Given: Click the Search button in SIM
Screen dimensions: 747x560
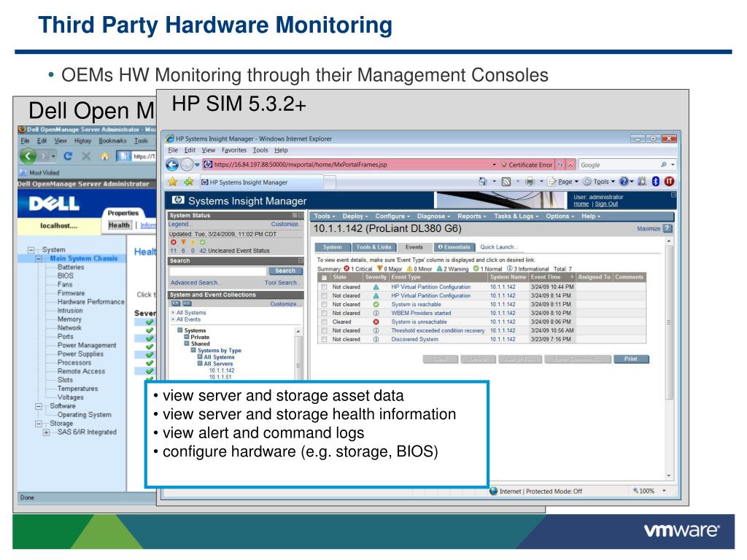Looking at the screenshot, I should 285,271.
